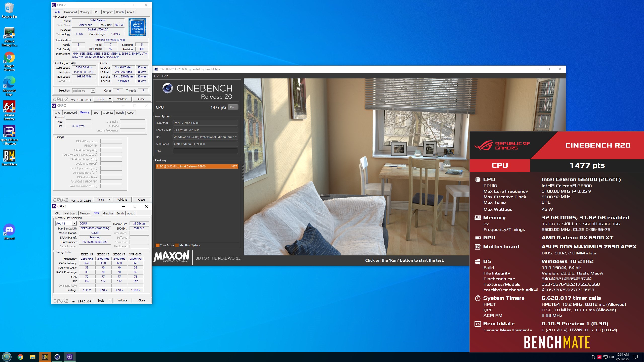Image resolution: width=644 pixels, height=362 pixels.
Task: Click the Start button on taskbar
Action: 7,357
